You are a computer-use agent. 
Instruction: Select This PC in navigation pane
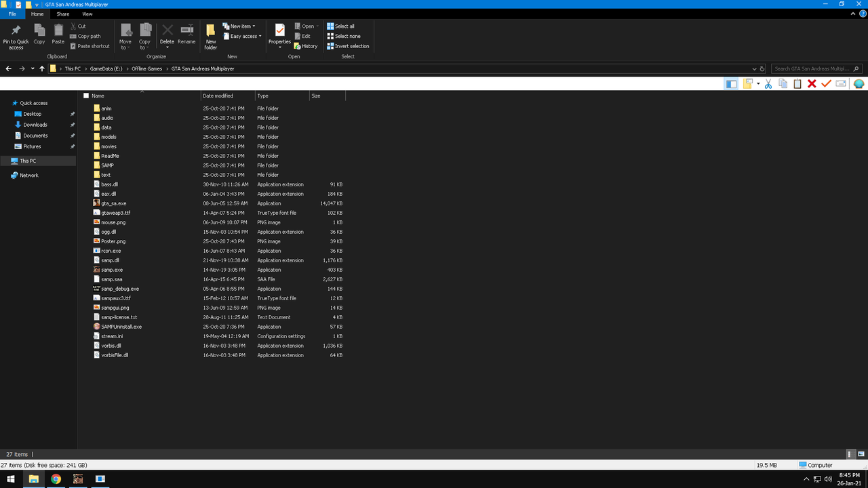pos(28,161)
